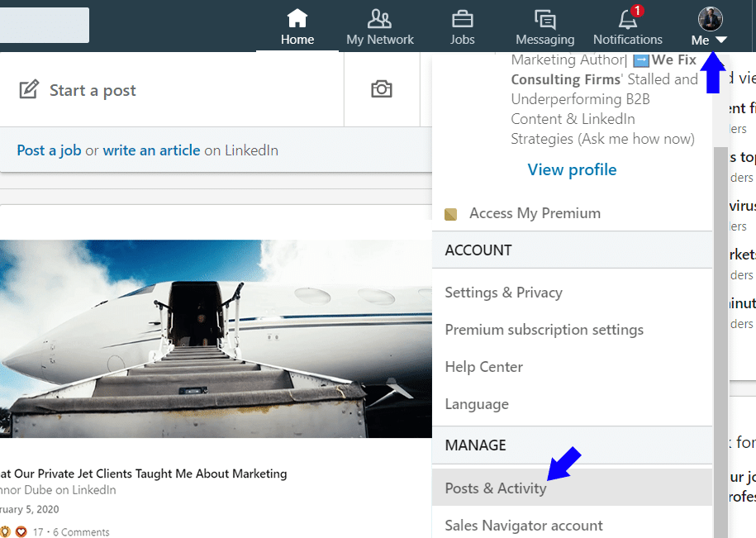Go to the Home feed icon
Screen dimensions: 756x538
click(x=297, y=19)
